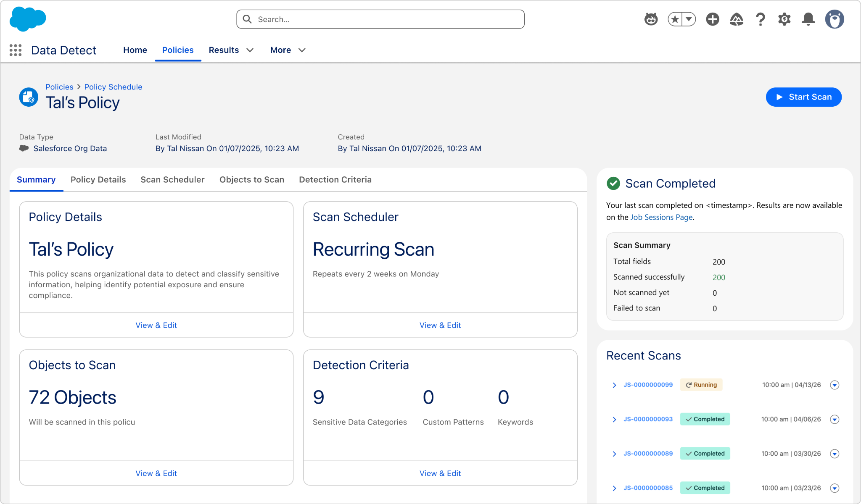Click the Start Scan button
The height and width of the screenshot is (504, 861).
[804, 97]
